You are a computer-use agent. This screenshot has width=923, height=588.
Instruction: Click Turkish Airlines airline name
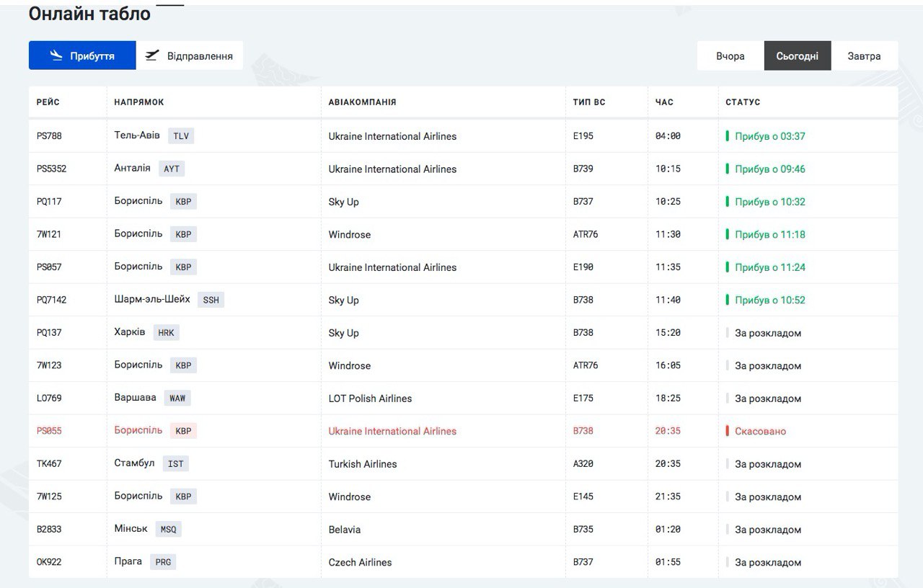click(x=363, y=464)
